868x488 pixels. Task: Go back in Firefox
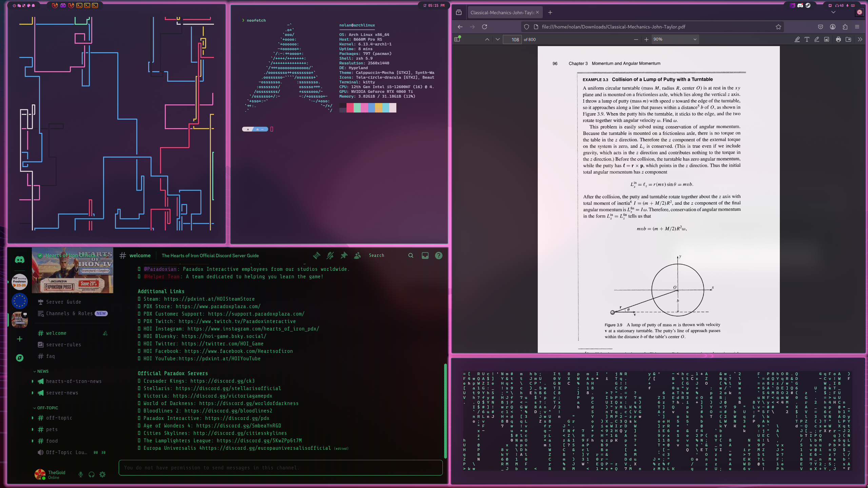tap(460, 27)
